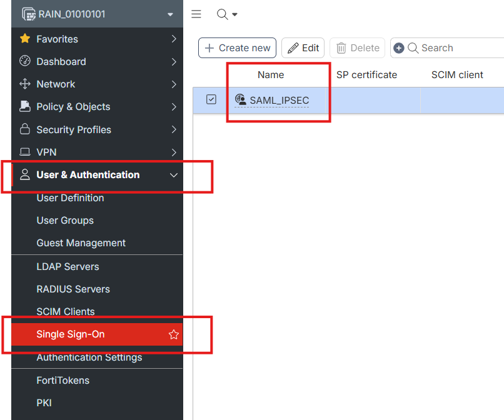This screenshot has width=504, height=420.
Task: Click the Policy & Objects document icon
Action: (x=25, y=106)
